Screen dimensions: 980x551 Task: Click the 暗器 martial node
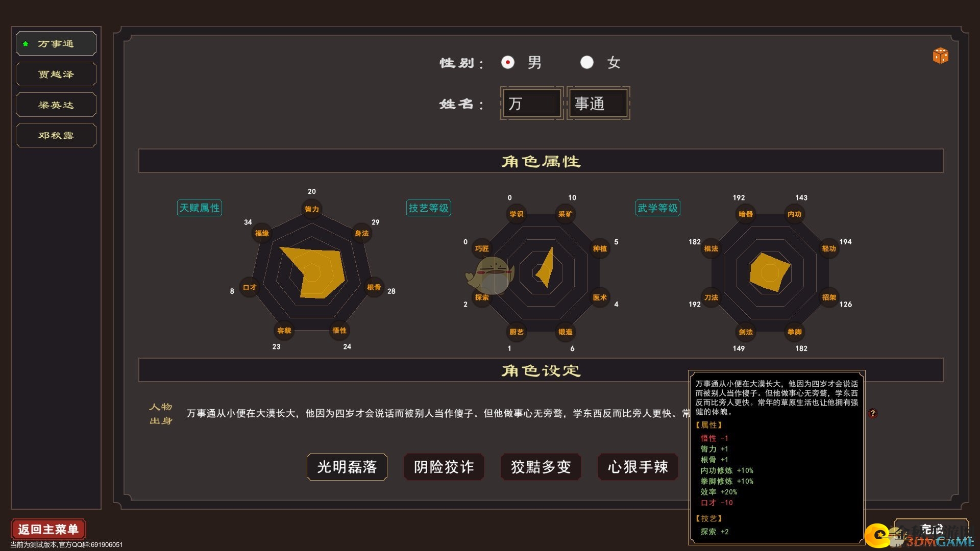[746, 214]
